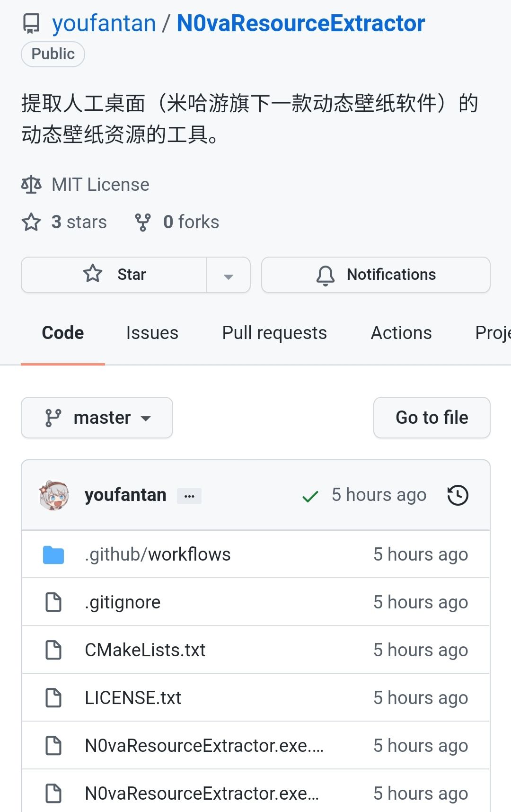Image resolution: width=511 pixels, height=812 pixels.
Task: Open the .gitignore file
Action: point(123,602)
